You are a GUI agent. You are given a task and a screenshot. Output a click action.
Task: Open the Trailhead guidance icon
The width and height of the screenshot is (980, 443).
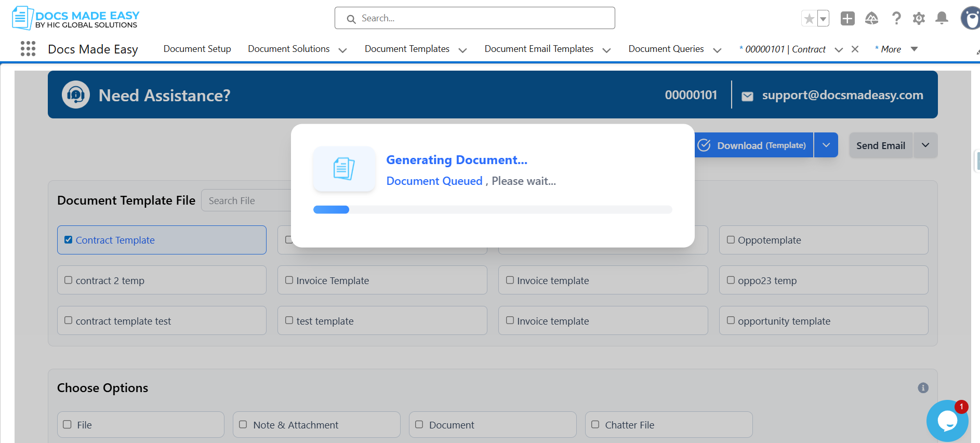(x=871, y=19)
